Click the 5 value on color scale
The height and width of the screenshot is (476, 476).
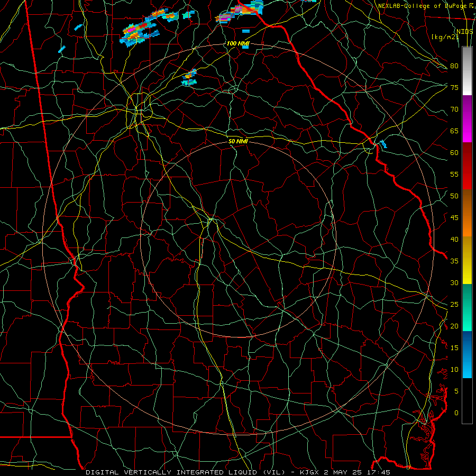coord(456,391)
